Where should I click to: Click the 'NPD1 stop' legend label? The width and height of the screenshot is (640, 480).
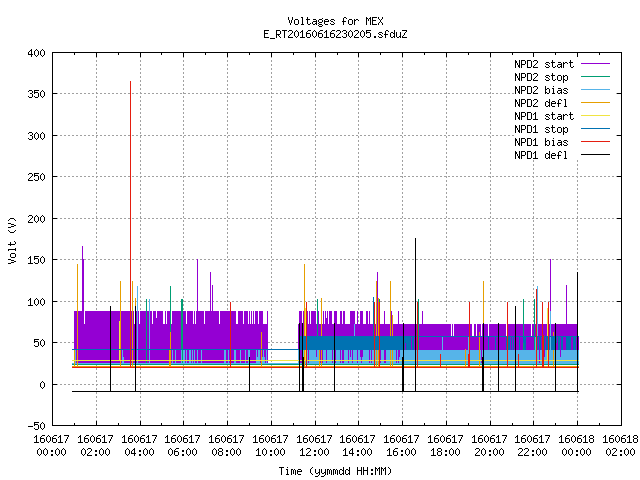(x=541, y=129)
